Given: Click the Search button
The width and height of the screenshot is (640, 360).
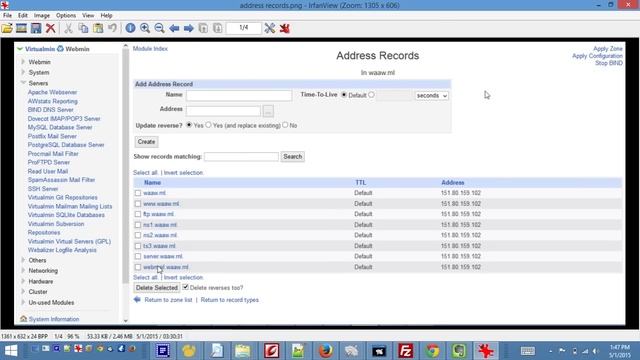Looking at the screenshot, I should click(x=293, y=156).
